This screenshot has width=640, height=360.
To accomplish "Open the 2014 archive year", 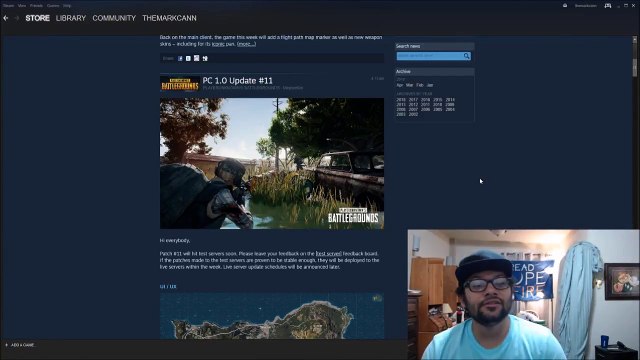I will point(450,100).
